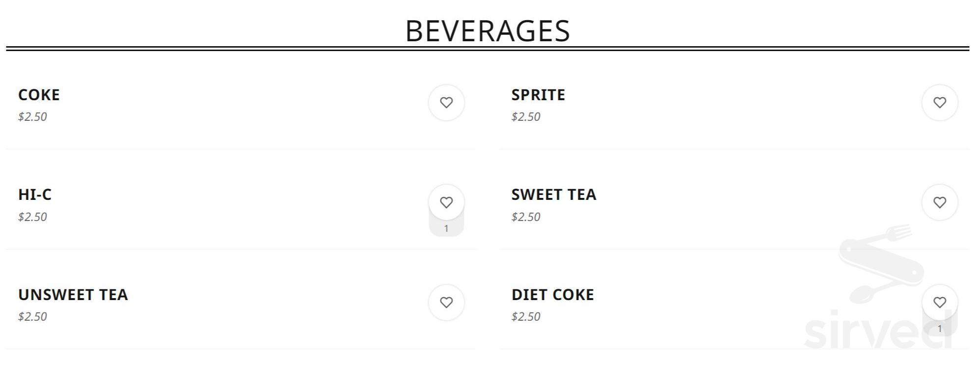Select the price shown under Unsweet Tea
Screen dimensions: 980x387
tap(32, 317)
